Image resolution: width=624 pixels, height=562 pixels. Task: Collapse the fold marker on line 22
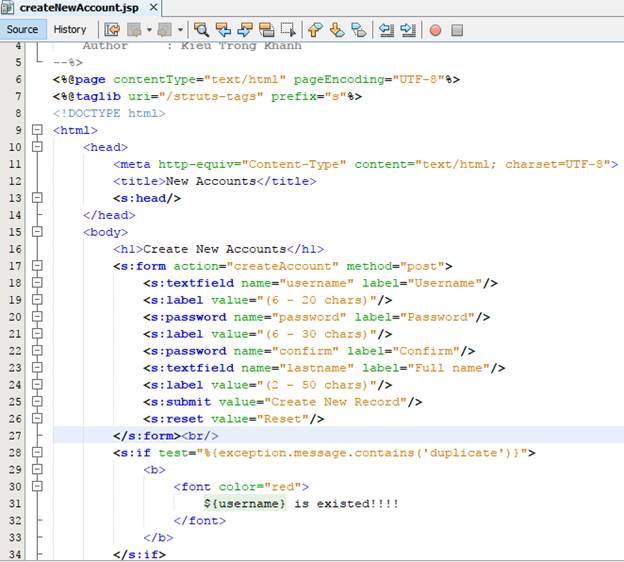[x=37, y=350]
